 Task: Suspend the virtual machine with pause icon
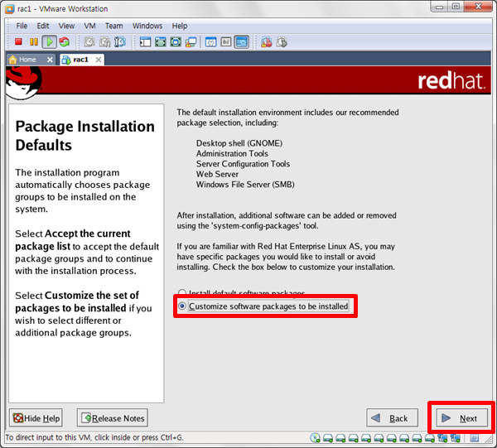point(34,42)
